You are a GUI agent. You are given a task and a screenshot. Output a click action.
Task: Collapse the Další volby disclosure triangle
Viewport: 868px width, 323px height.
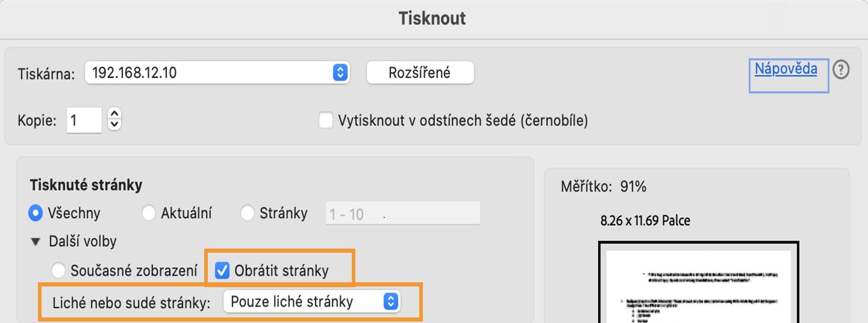click(x=37, y=242)
